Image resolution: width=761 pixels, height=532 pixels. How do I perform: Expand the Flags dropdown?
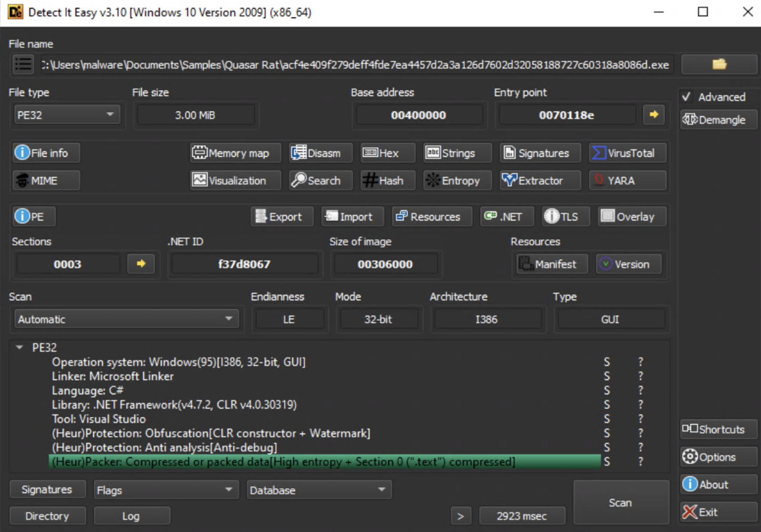(x=166, y=490)
